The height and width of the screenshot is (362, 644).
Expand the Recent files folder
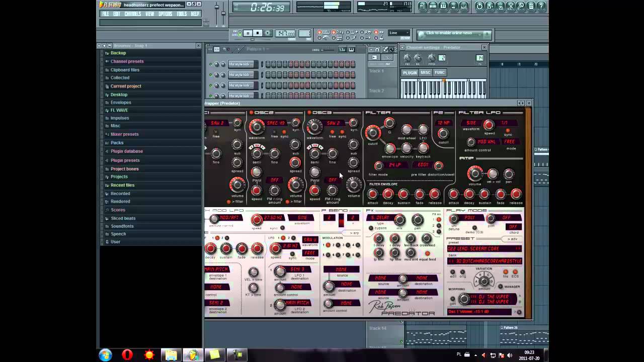pyautogui.click(x=122, y=185)
